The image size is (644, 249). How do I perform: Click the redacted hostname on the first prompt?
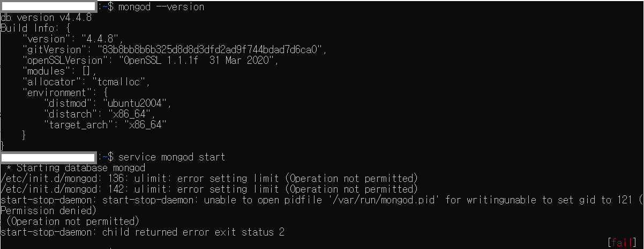click(x=49, y=7)
